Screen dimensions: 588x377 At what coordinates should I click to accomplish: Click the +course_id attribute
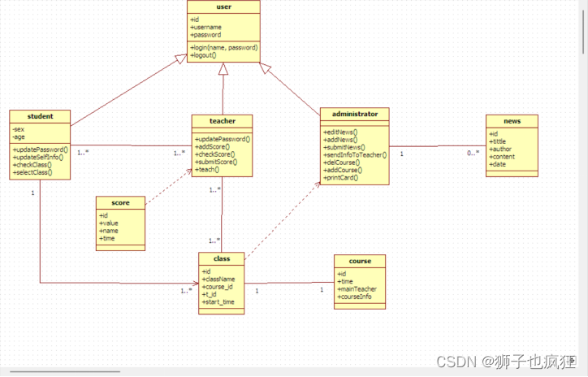[x=217, y=286]
